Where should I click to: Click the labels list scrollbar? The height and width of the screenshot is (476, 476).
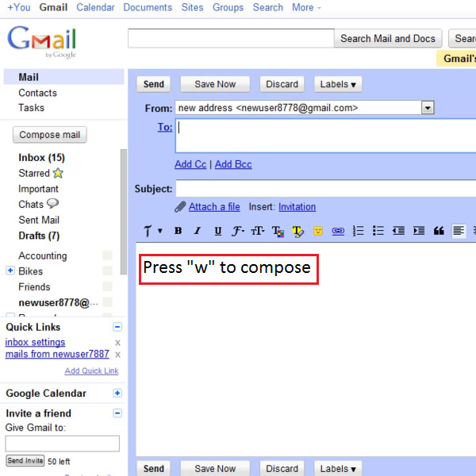[x=123, y=212]
